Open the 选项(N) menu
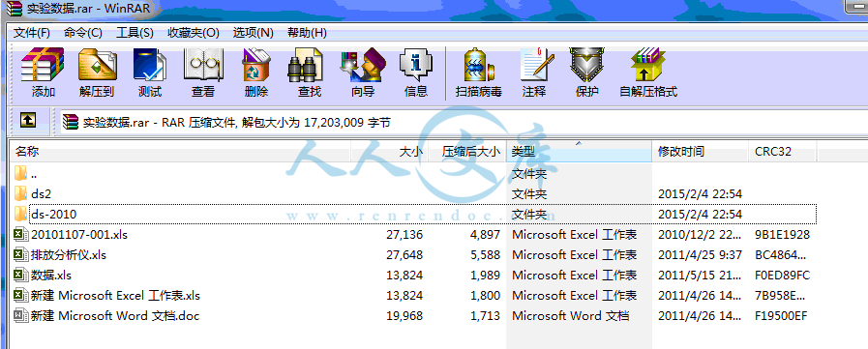The image size is (868, 349). coord(253,33)
